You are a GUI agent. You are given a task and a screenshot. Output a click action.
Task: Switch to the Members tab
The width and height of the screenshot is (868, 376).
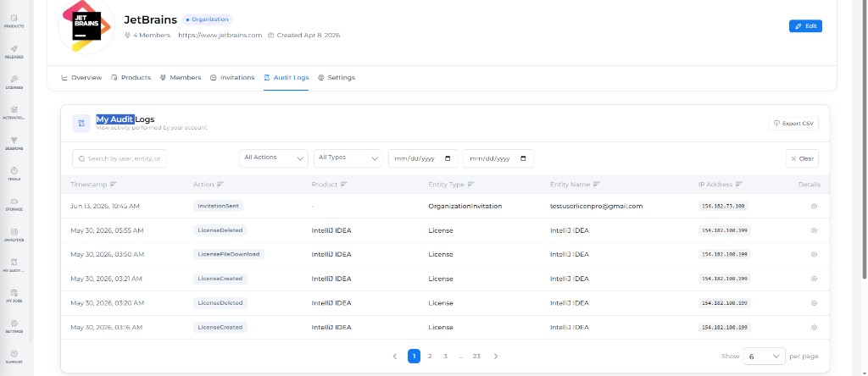pos(181,77)
